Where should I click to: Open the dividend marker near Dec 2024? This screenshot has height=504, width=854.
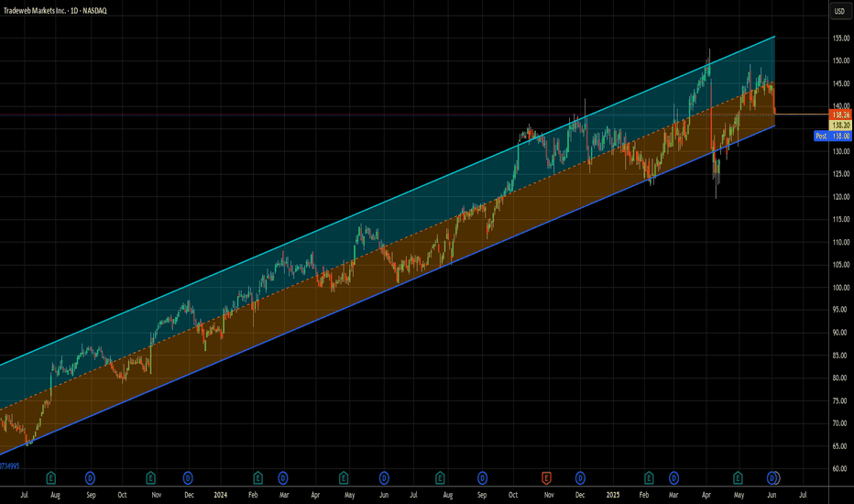point(580,478)
